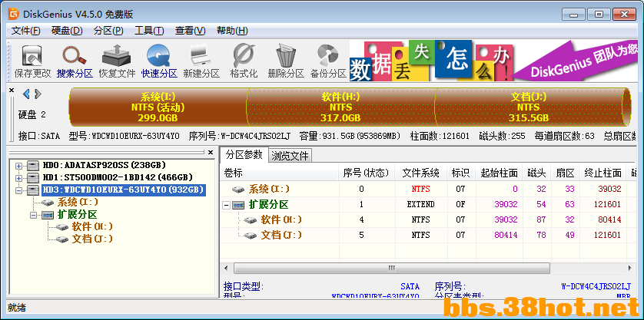This screenshot has width=644, height=320.
Task: Expand the HD0 ADATASP920SS disk node
Action: click(18, 167)
